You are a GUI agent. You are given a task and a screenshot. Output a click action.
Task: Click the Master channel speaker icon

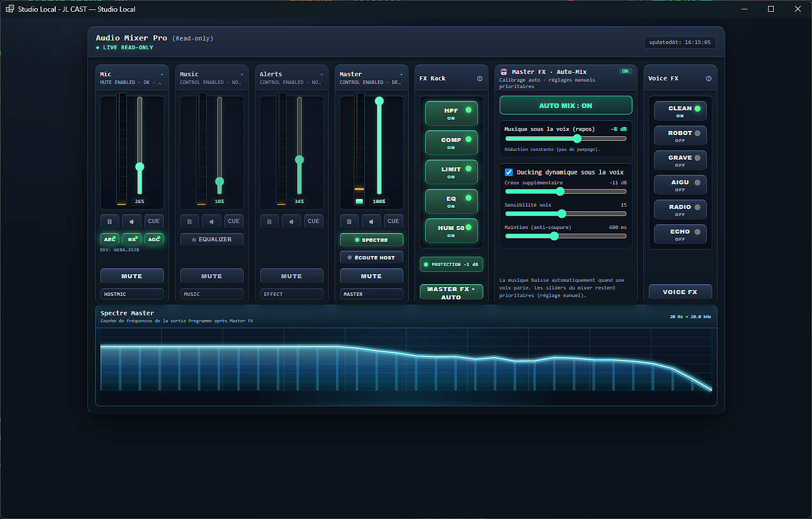pos(372,221)
